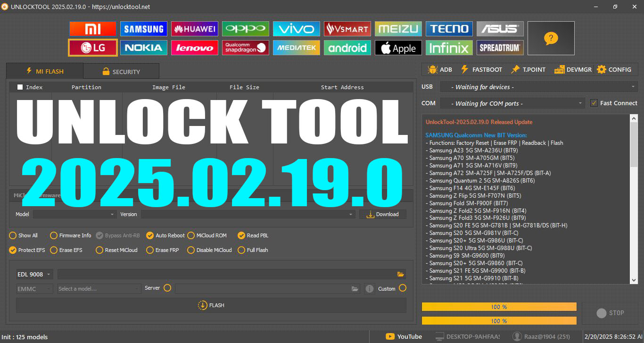Screen dimensions: 644x343
Task: Open the FASTBOOT tab
Action: 481,69
